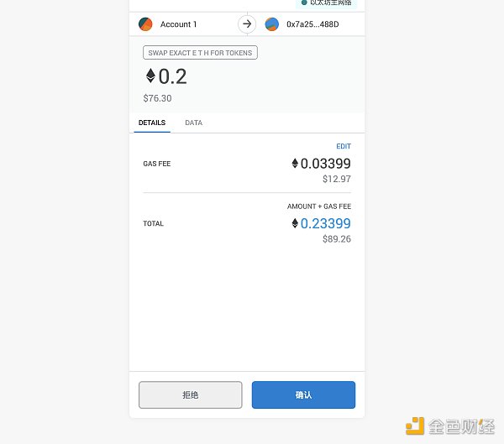Open the Ethereum network selector
Screen dimensions: 504x444
pyautogui.click(x=326, y=3)
